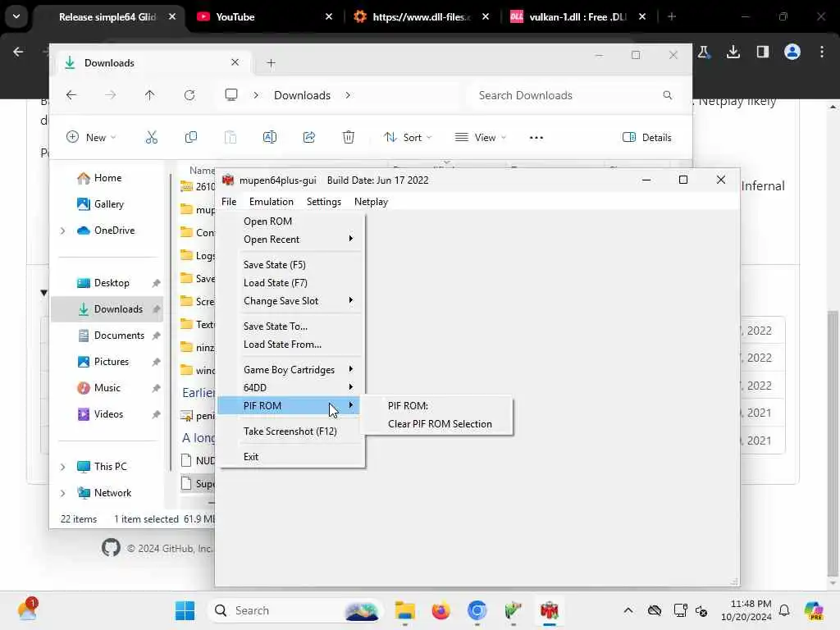The width and height of the screenshot is (840, 630).
Task: Click the Search Downloads field
Action: (x=576, y=95)
